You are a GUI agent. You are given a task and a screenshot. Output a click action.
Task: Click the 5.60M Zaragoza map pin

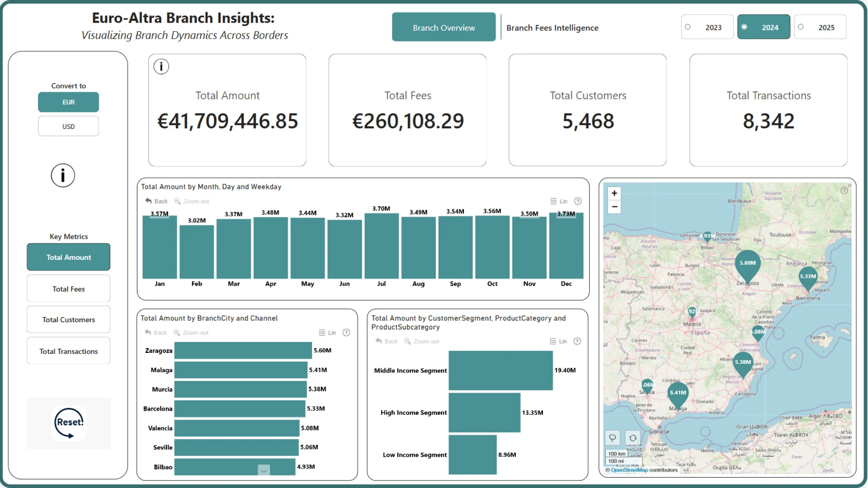pos(748,265)
